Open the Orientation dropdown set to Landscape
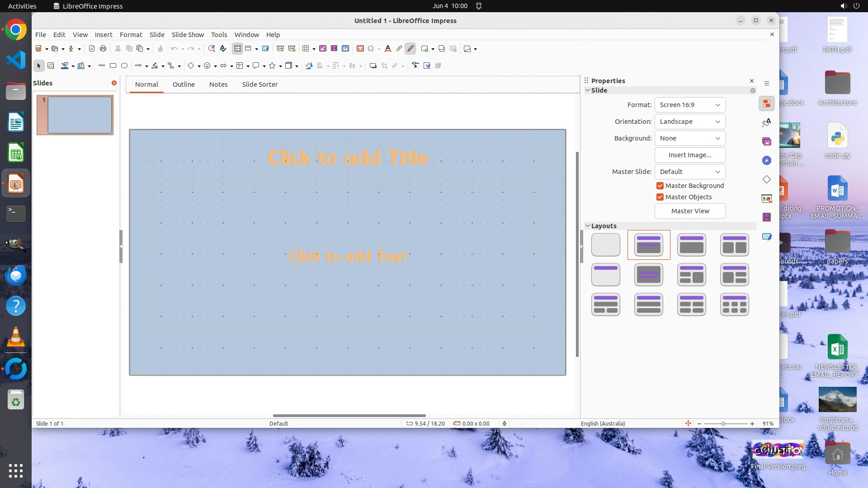The width and height of the screenshot is (868, 488). [x=690, y=122]
